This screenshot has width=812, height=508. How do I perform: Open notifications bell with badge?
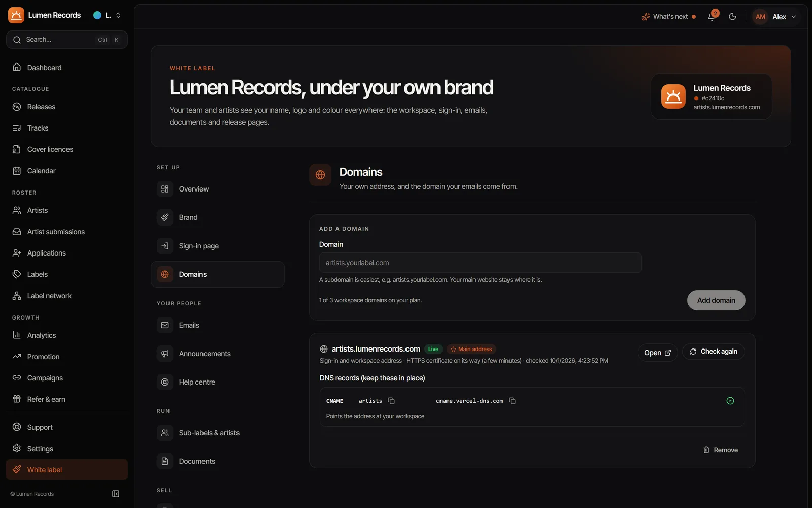coord(712,16)
